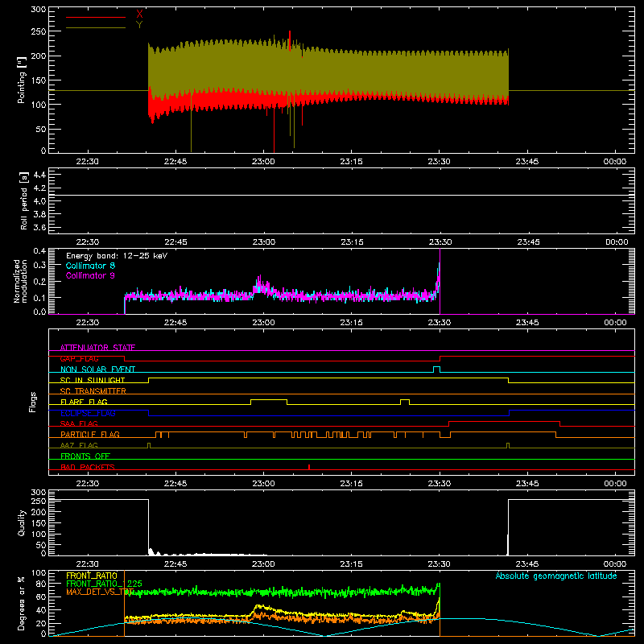
Task: Click the orange MAX_DET_VS_TOT legend entry
Action: coord(101,592)
